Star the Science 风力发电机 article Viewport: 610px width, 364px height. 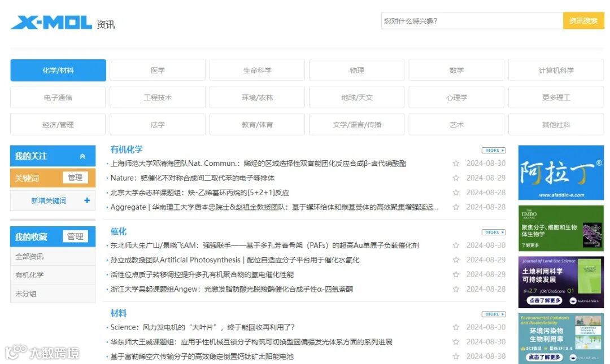(x=456, y=327)
